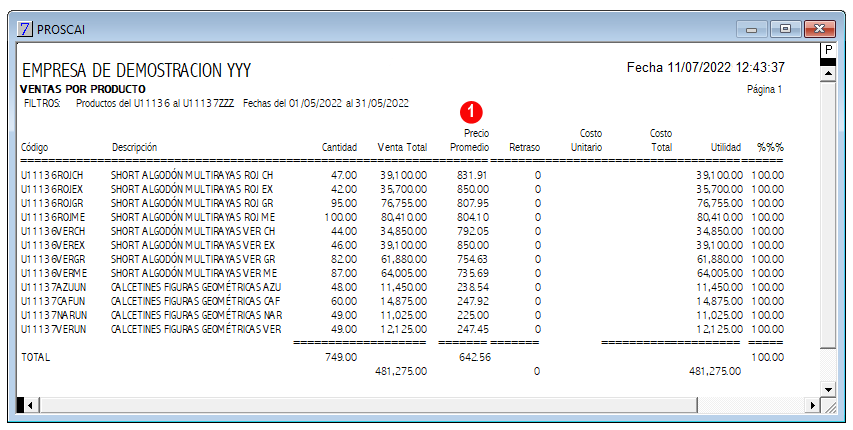Click the Utilidad column header
This screenshot has height=430, width=853.
point(726,148)
